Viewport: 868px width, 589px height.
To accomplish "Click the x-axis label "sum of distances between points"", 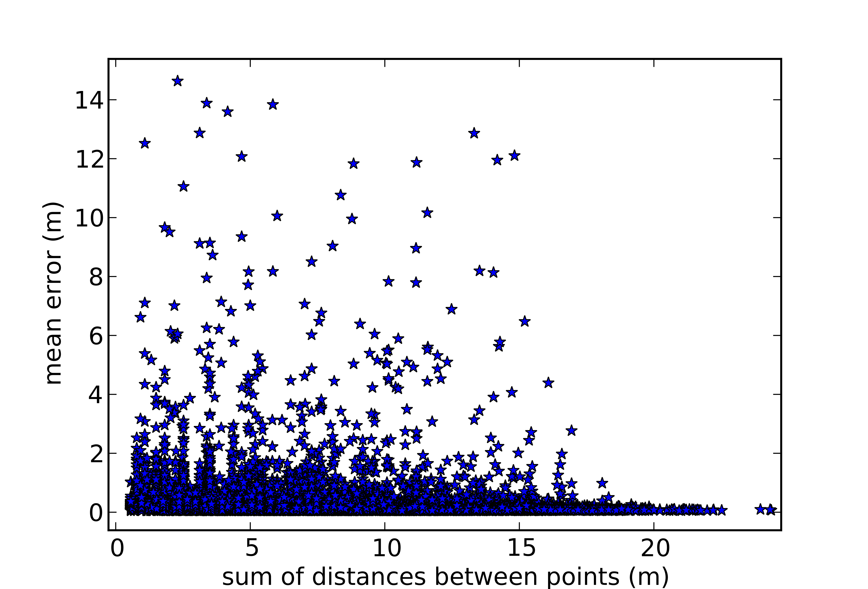I will (445, 576).
